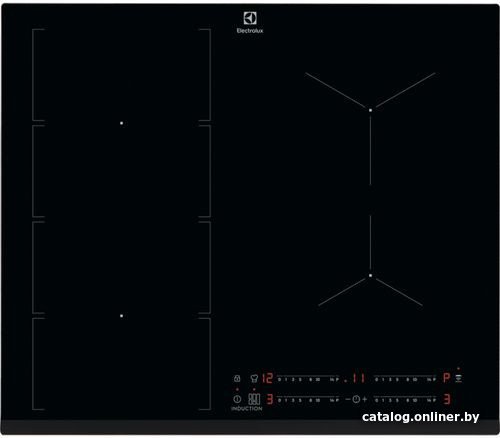500x438 pixels.
Task: Tap the red P power boost display
Action: tap(447, 378)
